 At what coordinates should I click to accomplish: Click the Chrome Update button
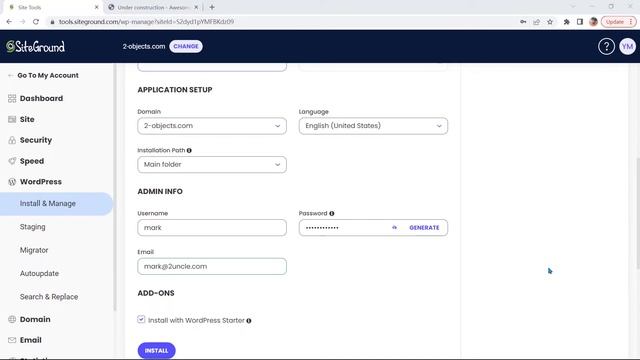click(618, 22)
